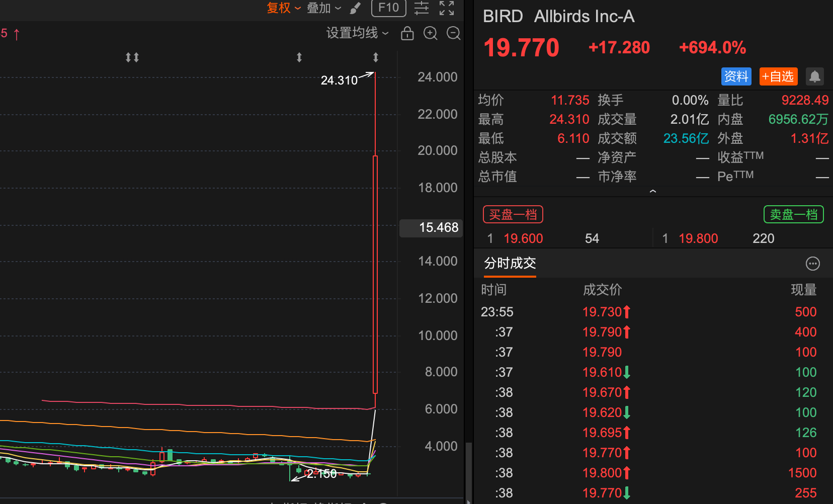Click the 现量 column header
Viewport: 833px width, 504px height.
click(x=804, y=290)
